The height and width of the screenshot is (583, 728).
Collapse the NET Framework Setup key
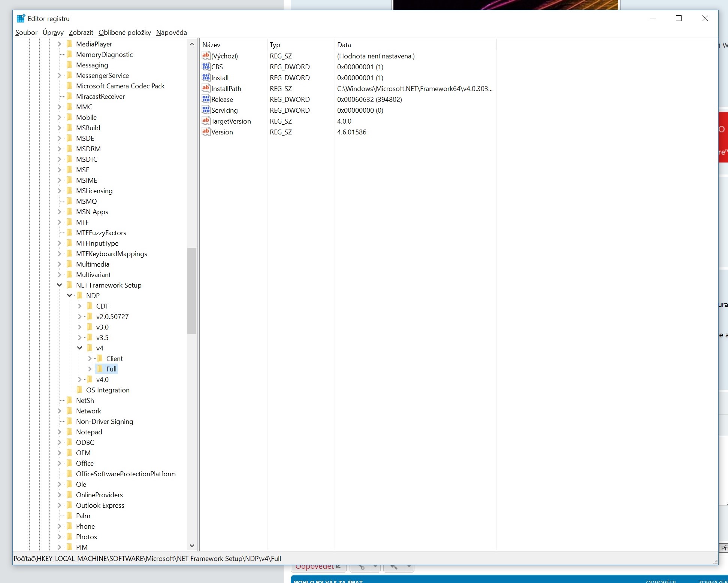[x=59, y=285]
